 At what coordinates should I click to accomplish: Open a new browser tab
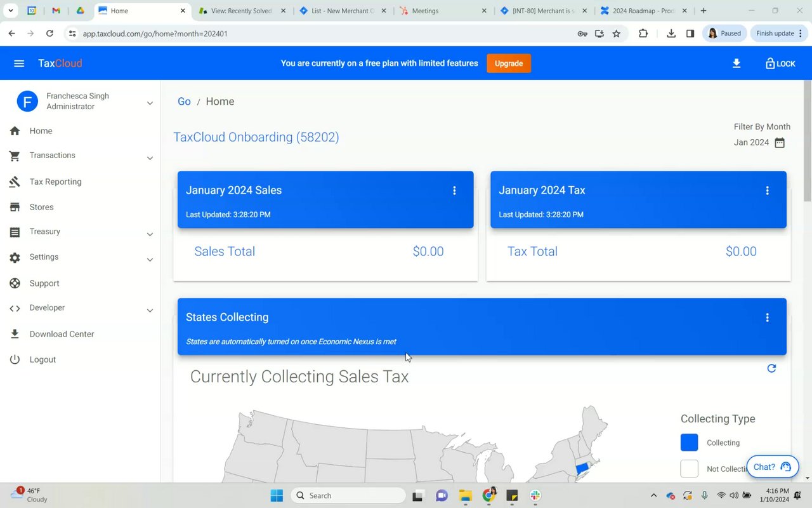(704, 11)
